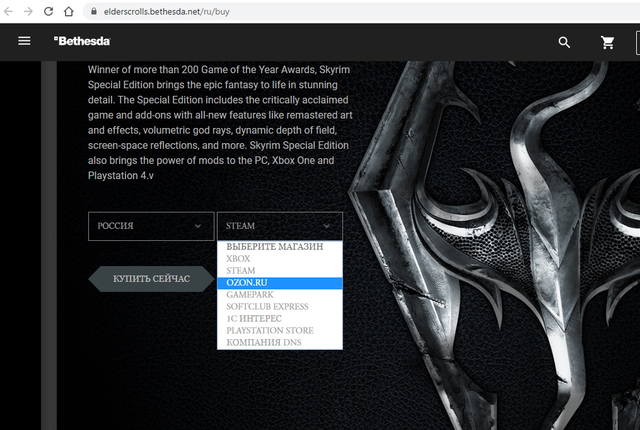Screen dimensions: 640x430
Task: Click the padlock site security icon
Action: [x=94, y=11]
